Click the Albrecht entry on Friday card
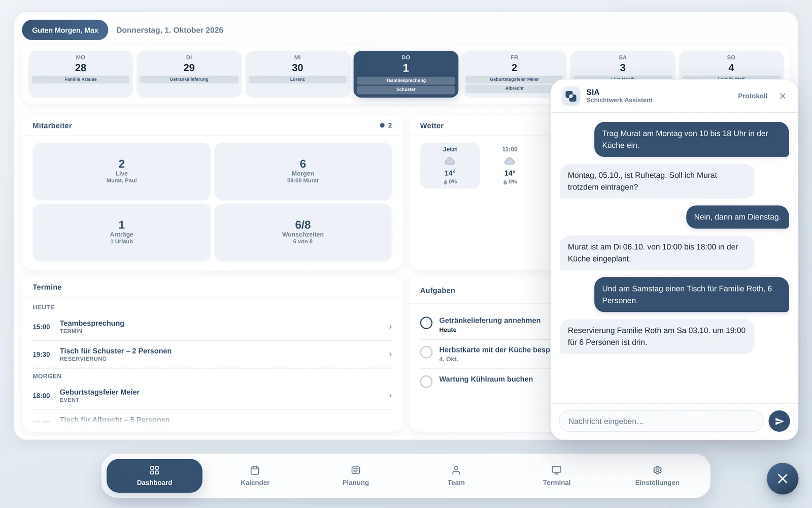The height and width of the screenshot is (508, 812). [x=514, y=88]
